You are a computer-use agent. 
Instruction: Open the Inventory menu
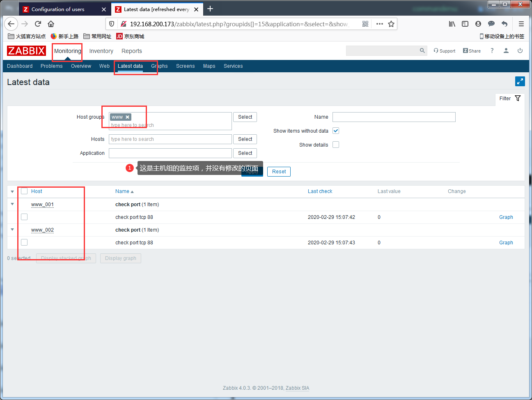(101, 51)
